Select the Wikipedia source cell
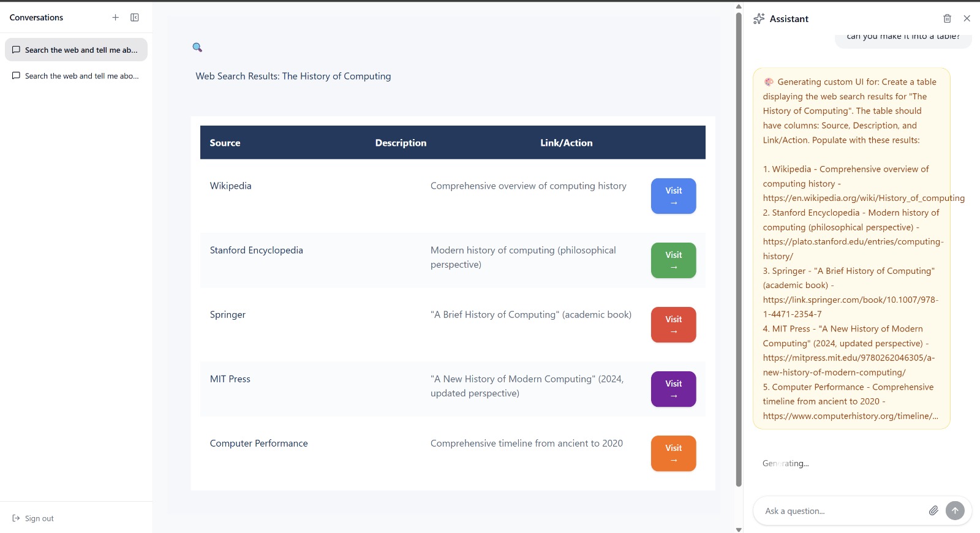Viewport: 980px width, 533px height. click(230, 186)
